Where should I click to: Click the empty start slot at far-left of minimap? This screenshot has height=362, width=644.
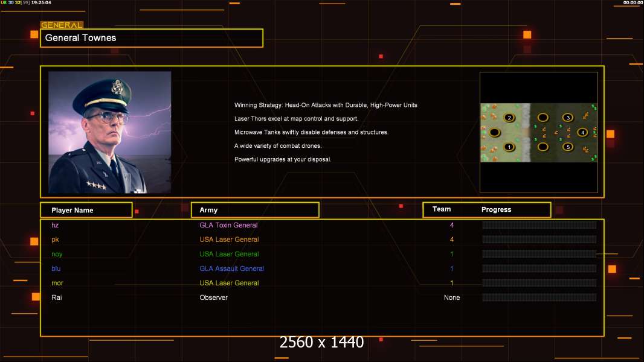pos(494,132)
